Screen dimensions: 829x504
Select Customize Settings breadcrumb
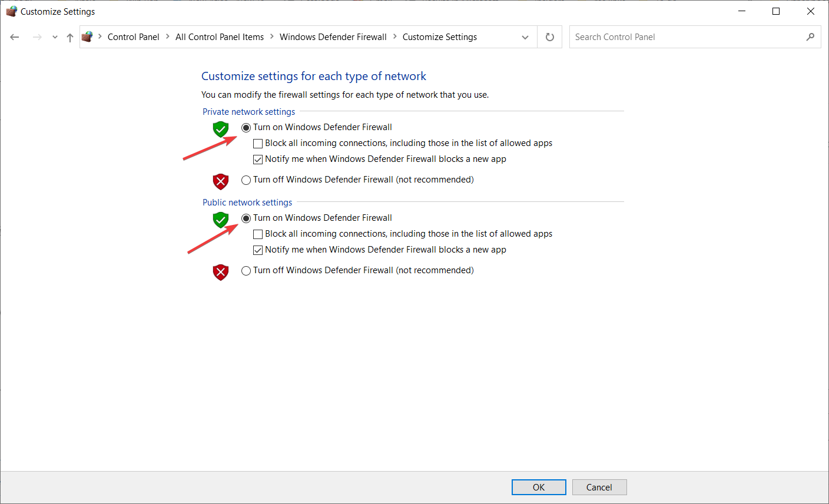[440, 37]
